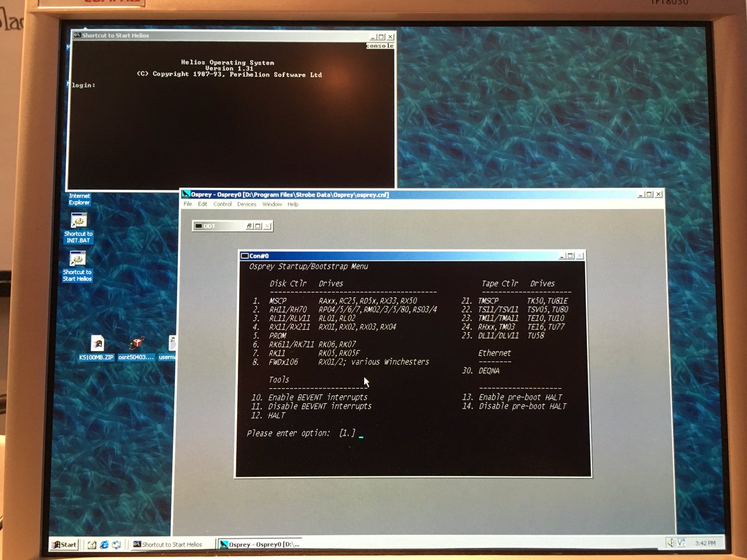Open the Window menu in Osprey
Viewport: 747px width, 560px height.
[272, 204]
